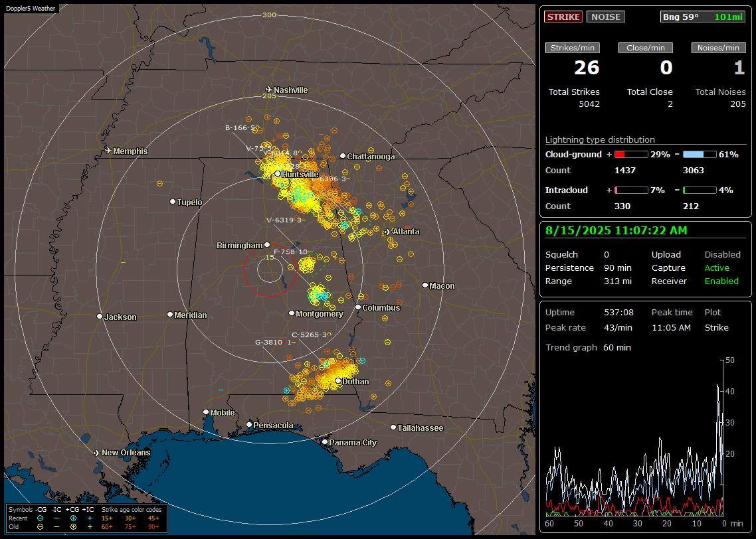The width and height of the screenshot is (756, 539).
Task: Click the Peak time value 11:05 AM
Action: 671,327
